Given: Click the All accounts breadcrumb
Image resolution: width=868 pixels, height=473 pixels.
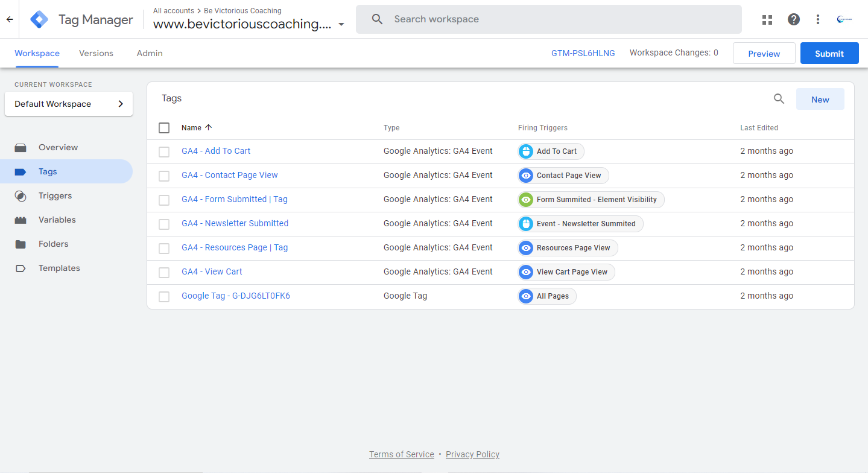Looking at the screenshot, I should point(174,11).
